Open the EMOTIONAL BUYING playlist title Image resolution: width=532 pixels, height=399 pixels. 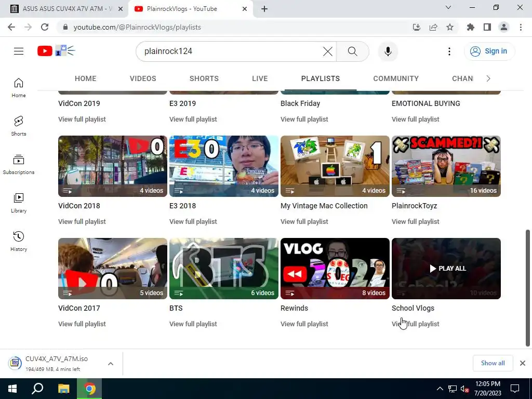[426, 103]
